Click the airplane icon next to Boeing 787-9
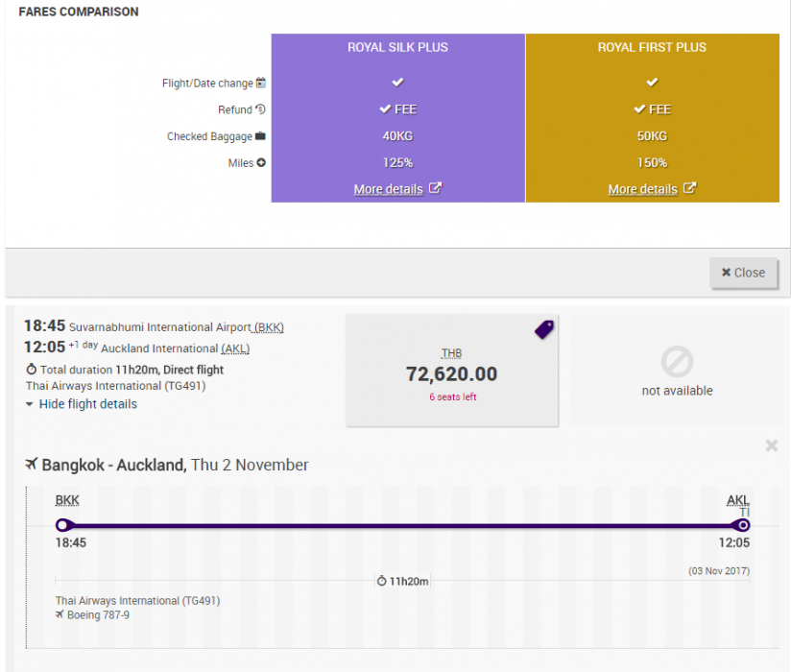 59,614
